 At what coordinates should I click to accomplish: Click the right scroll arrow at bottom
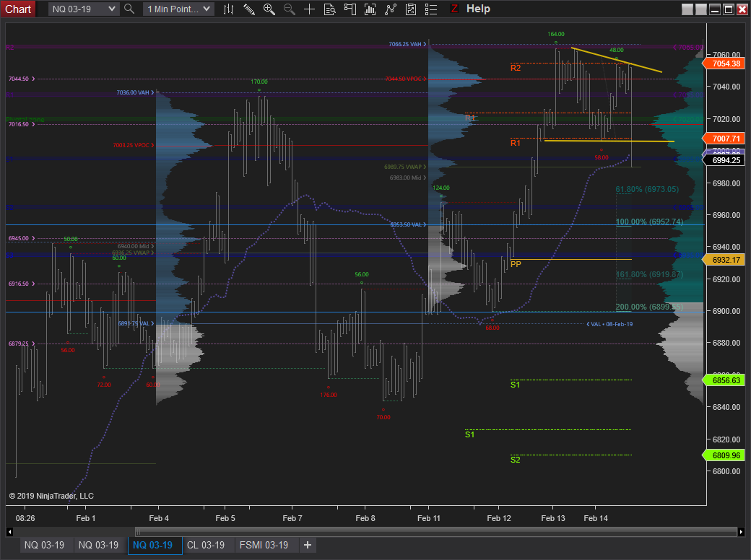741,532
